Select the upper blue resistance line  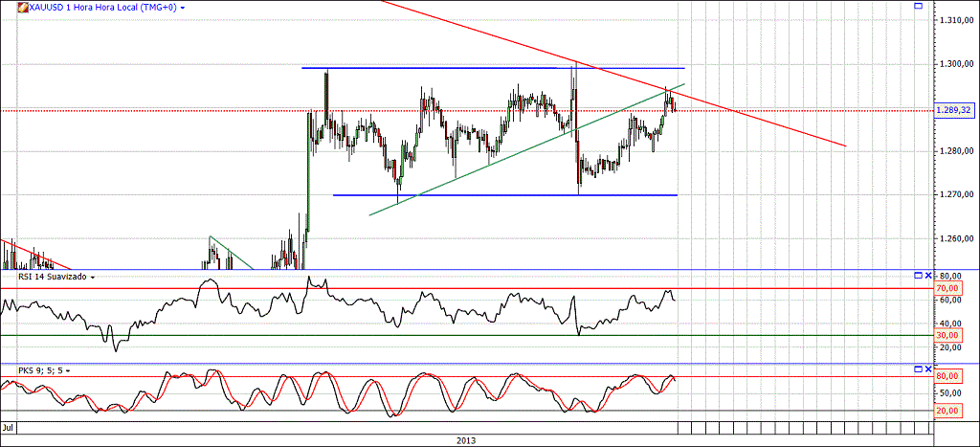click(x=493, y=68)
